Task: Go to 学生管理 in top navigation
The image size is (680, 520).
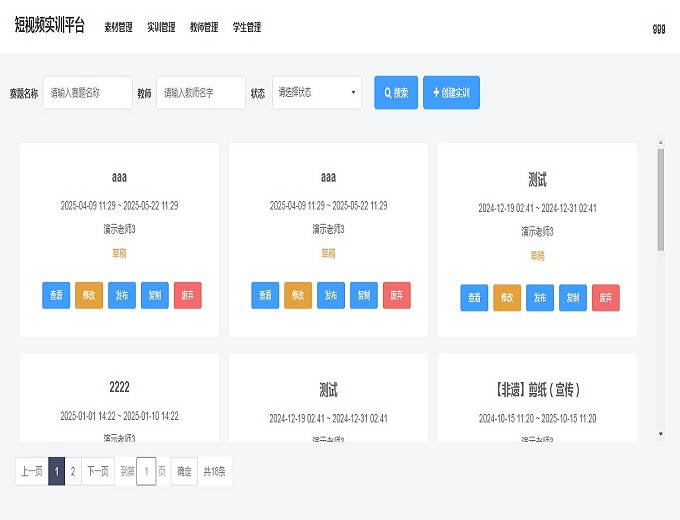Action: tap(246, 28)
